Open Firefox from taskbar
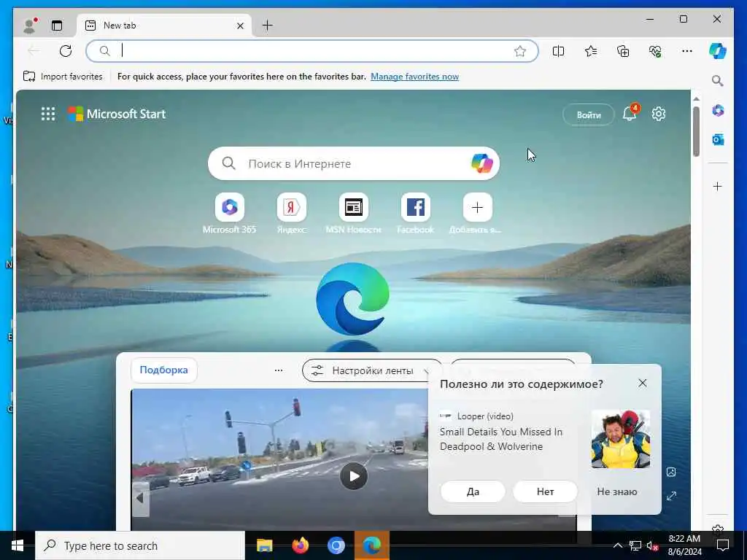 point(300,545)
